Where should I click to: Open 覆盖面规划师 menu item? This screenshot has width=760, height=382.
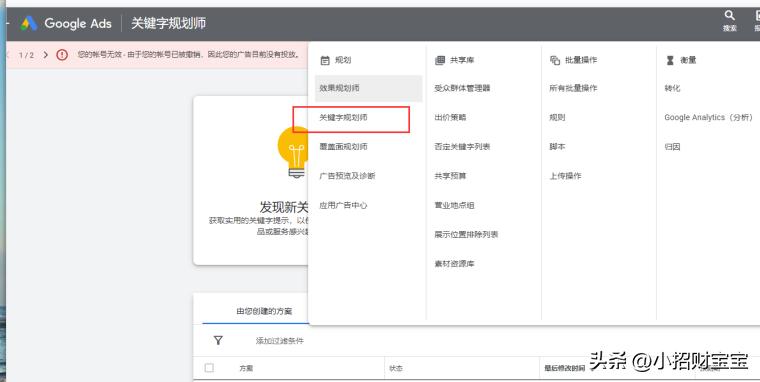coord(343,146)
